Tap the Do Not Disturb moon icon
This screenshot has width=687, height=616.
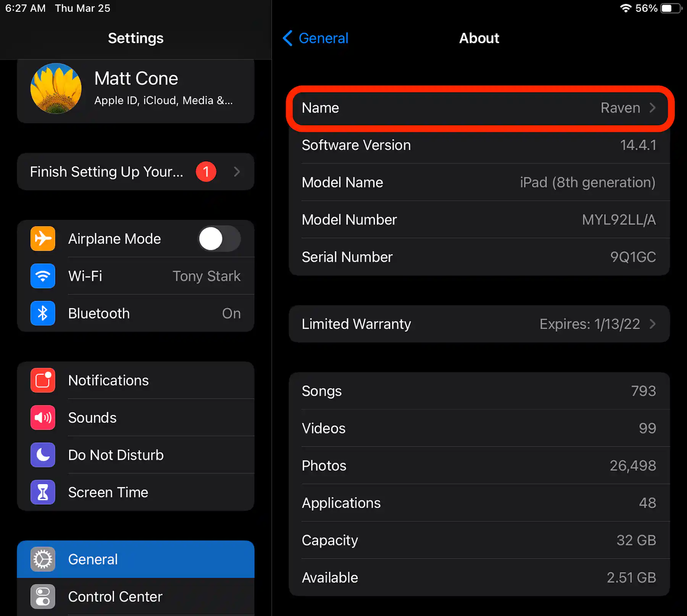pos(43,455)
